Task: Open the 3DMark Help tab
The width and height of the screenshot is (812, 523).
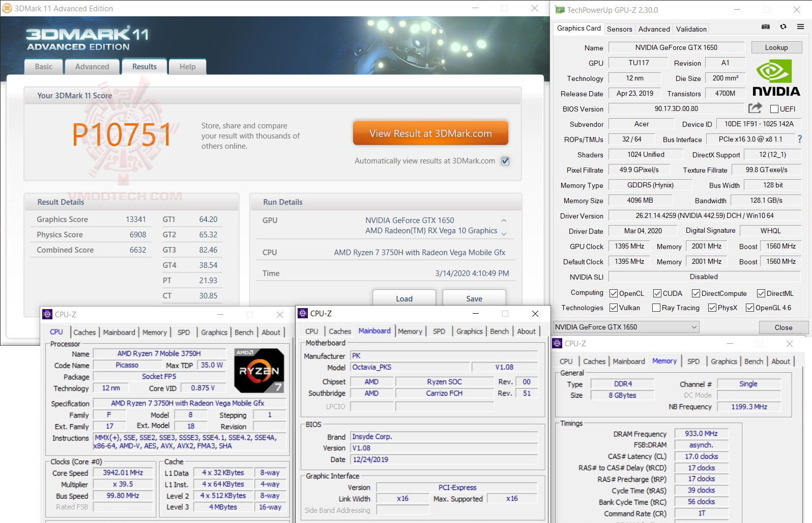Action: [187, 67]
